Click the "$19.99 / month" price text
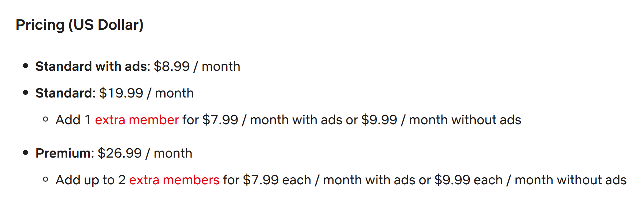The width and height of the screenshot is (644, 203). tap(146, 93)
